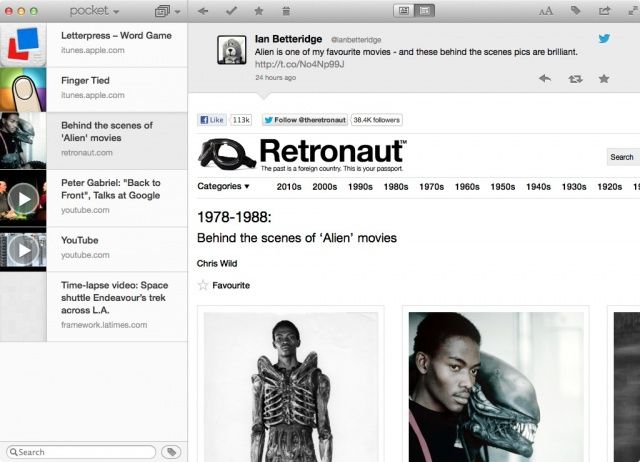Open the Finger Tied list item
Screen dimensions: 640x462
[x=93, y=90]
